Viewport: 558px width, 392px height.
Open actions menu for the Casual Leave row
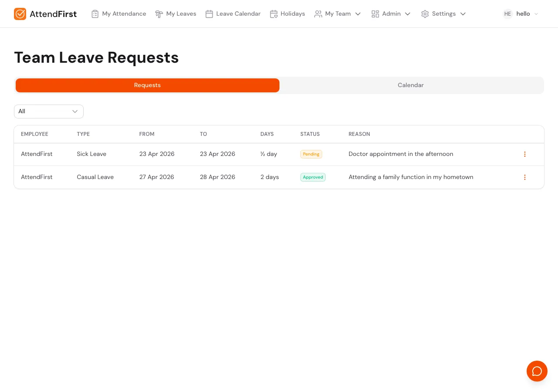click(525, 177)
